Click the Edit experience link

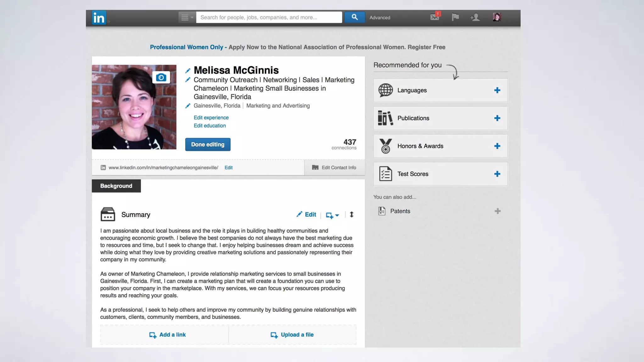[211, 118]
